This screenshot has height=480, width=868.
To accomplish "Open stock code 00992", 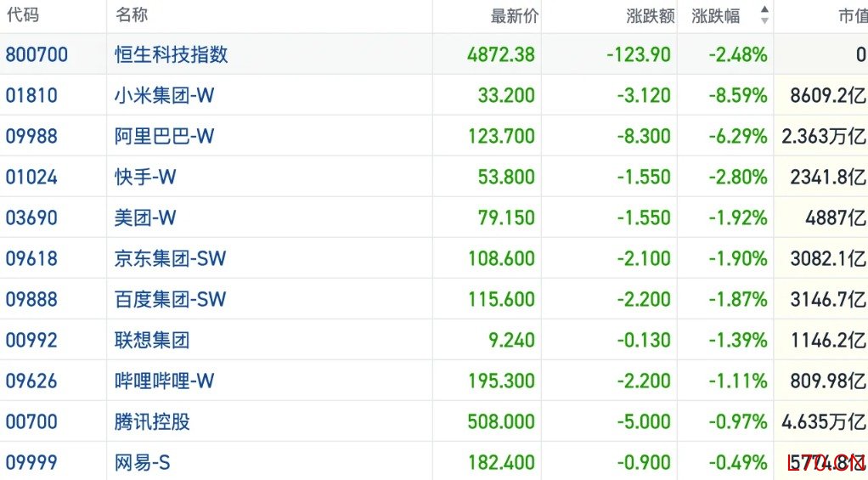I will tap(31, 340).
